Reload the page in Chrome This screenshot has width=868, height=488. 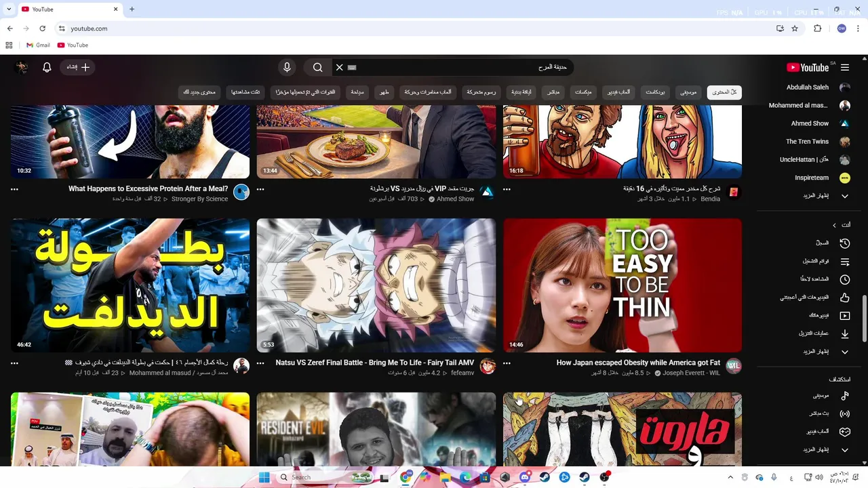point(42,28)
